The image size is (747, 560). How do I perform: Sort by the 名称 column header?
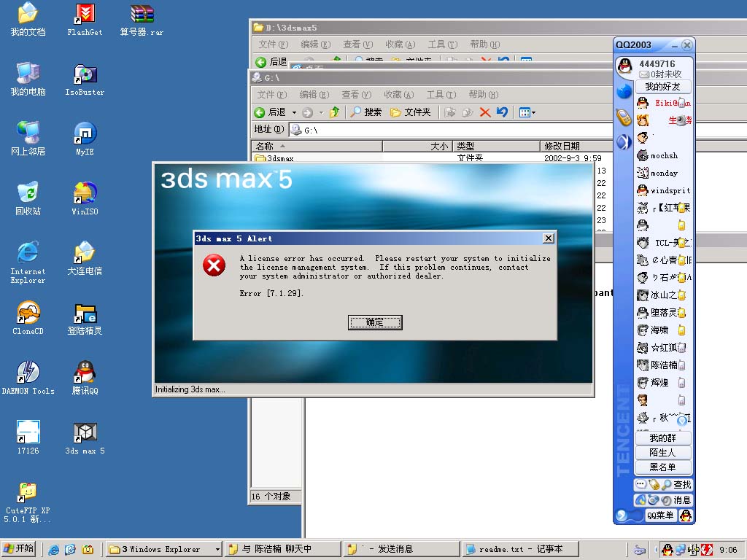[317, 146]
